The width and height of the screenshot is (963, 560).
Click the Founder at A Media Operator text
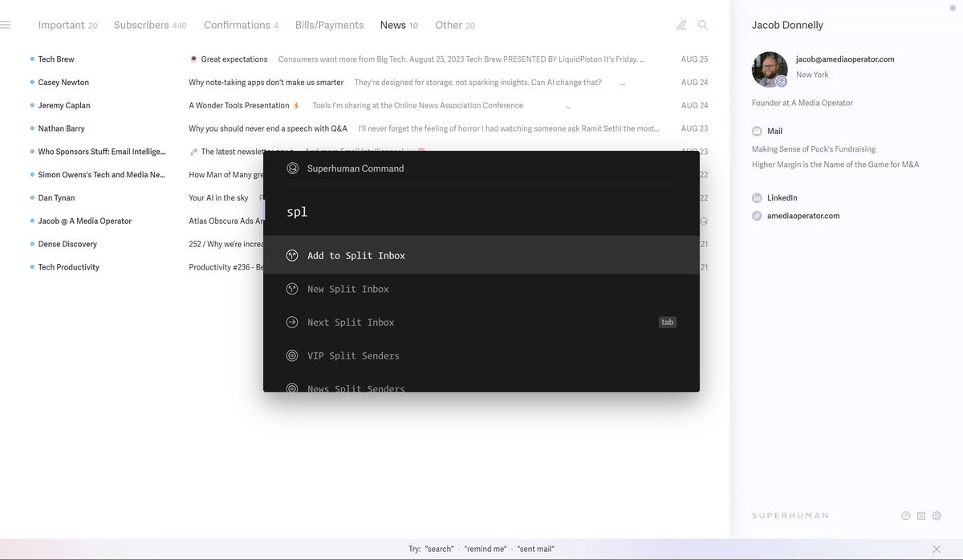[x=802, y=103]
